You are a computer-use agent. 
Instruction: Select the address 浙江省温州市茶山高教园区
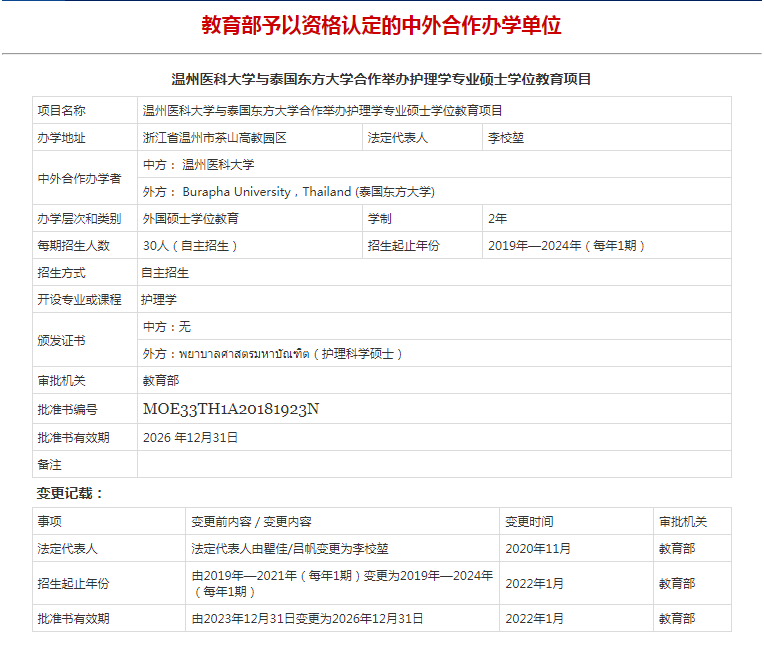pyautogui.click(x=215, y=137)
